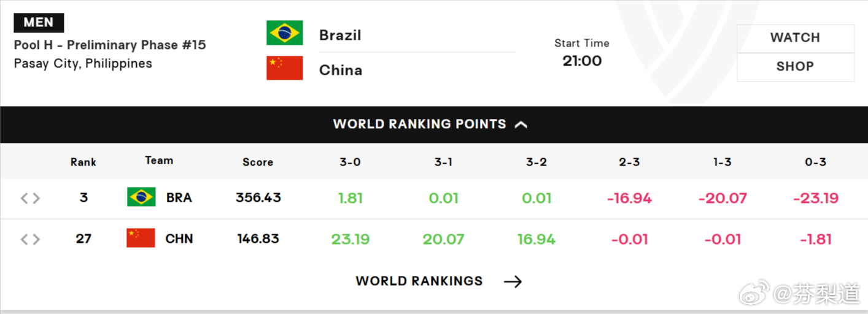The height and width of the screenshot is (314, 868).
Task: Click Pool H Preliminary Phase #15 title
Action: point(110,45)
